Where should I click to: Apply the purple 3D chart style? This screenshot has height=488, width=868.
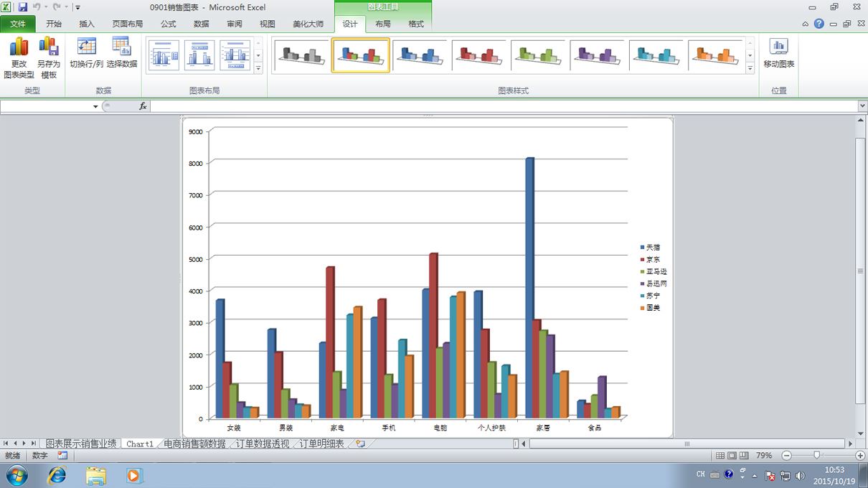[x=597, y=55]
